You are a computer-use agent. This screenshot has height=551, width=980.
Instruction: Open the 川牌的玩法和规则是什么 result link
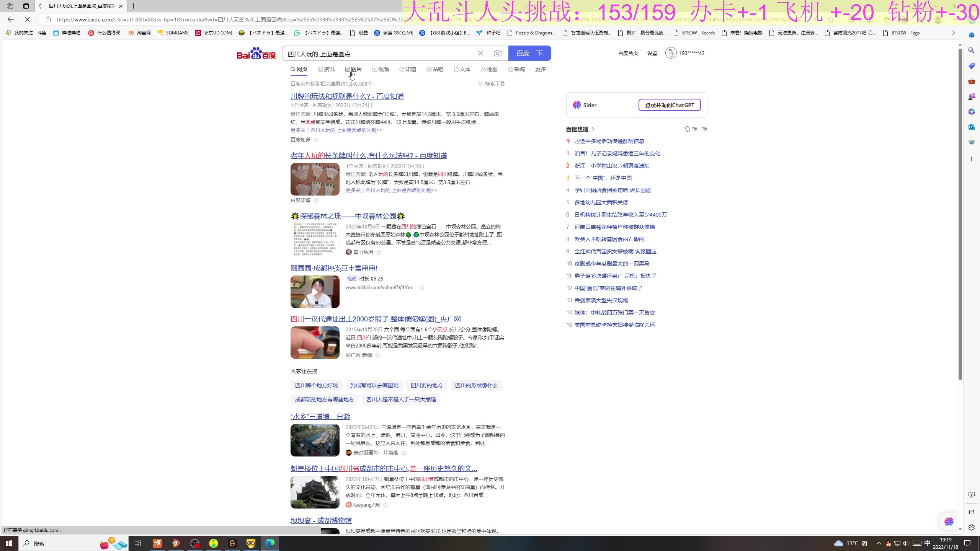(347, 96)
